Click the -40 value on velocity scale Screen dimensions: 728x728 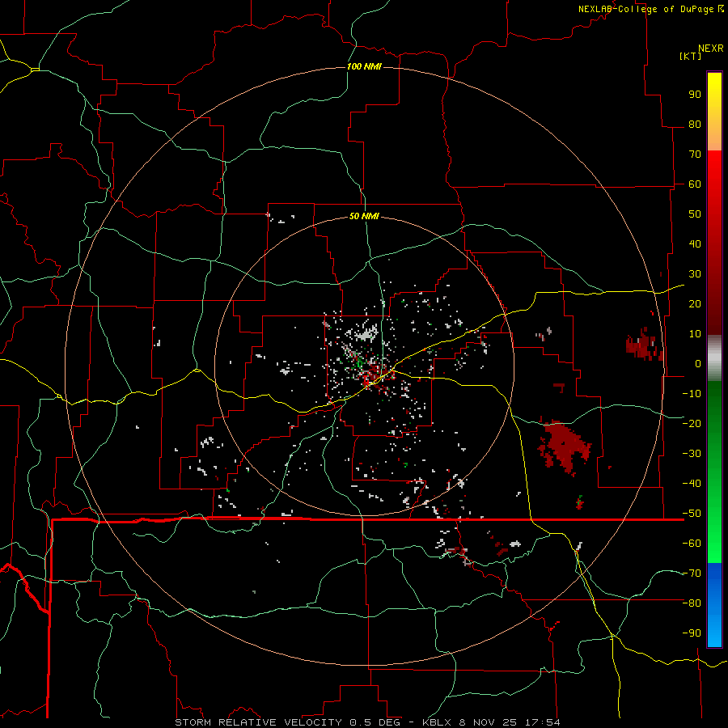pos(692,484)
